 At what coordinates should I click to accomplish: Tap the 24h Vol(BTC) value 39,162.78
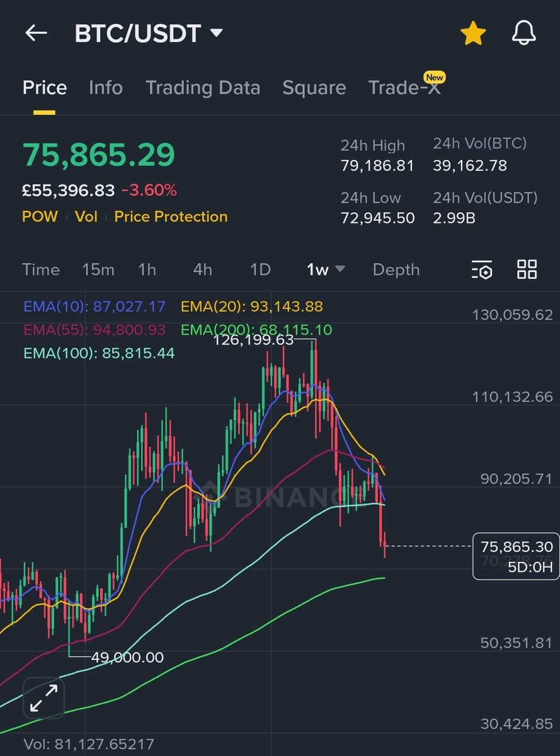tap(470, 166)
